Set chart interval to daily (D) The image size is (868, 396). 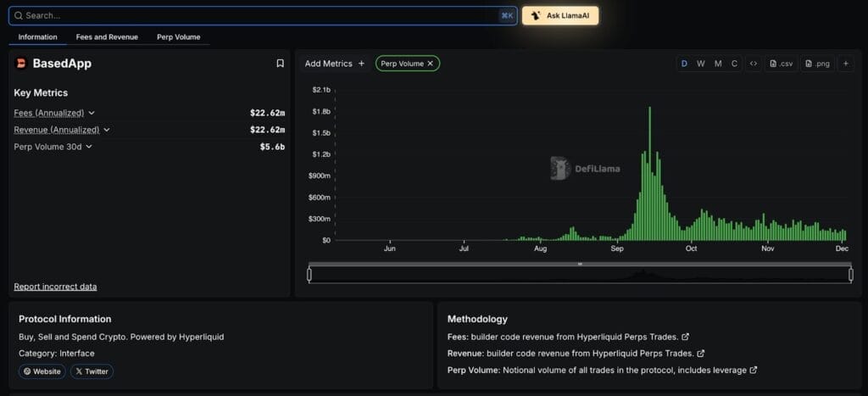point(684,64)
